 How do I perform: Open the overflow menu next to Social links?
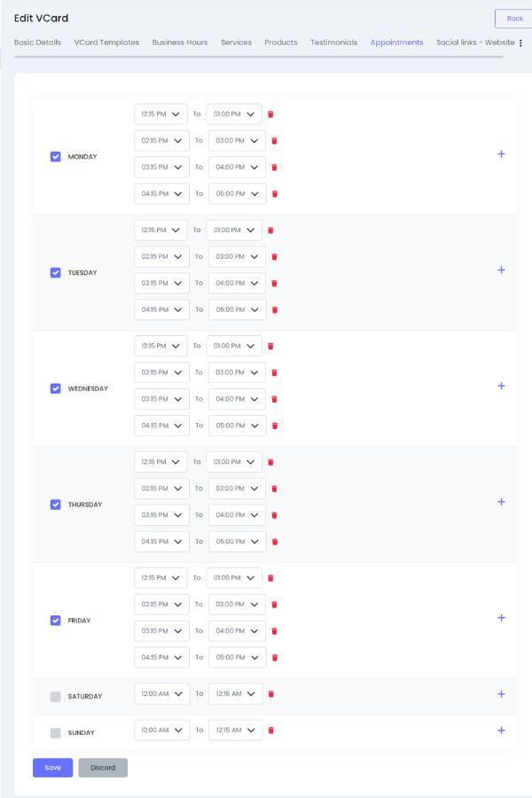pyautogui.click(x=519, y=43)
